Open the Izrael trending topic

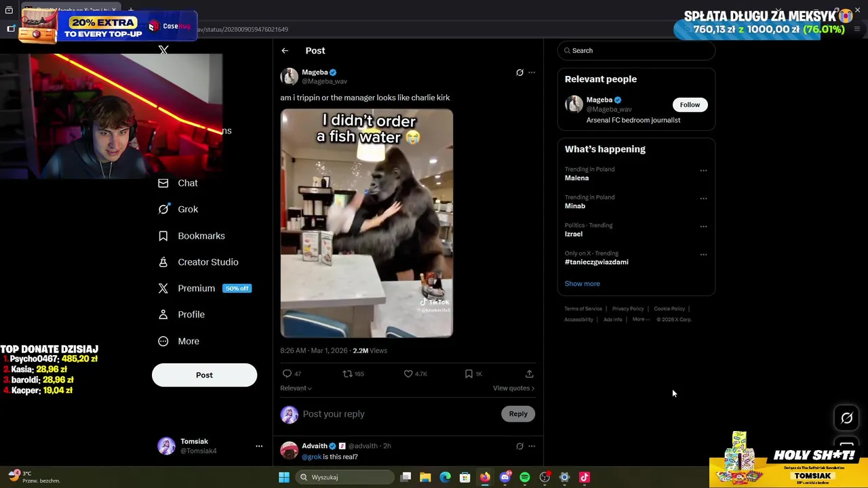click(574, 234)
